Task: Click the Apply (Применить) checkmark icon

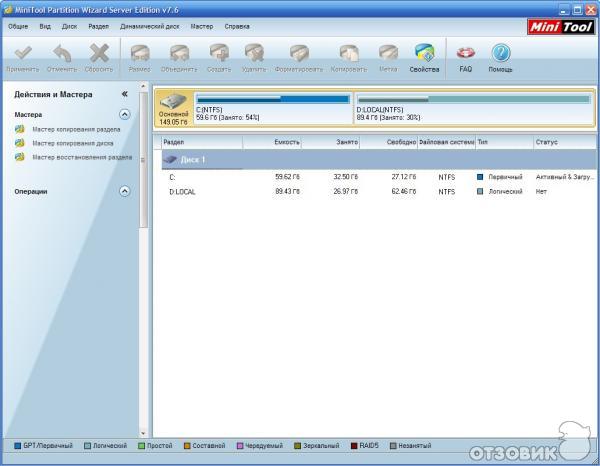Action: [x=23, y=53]
